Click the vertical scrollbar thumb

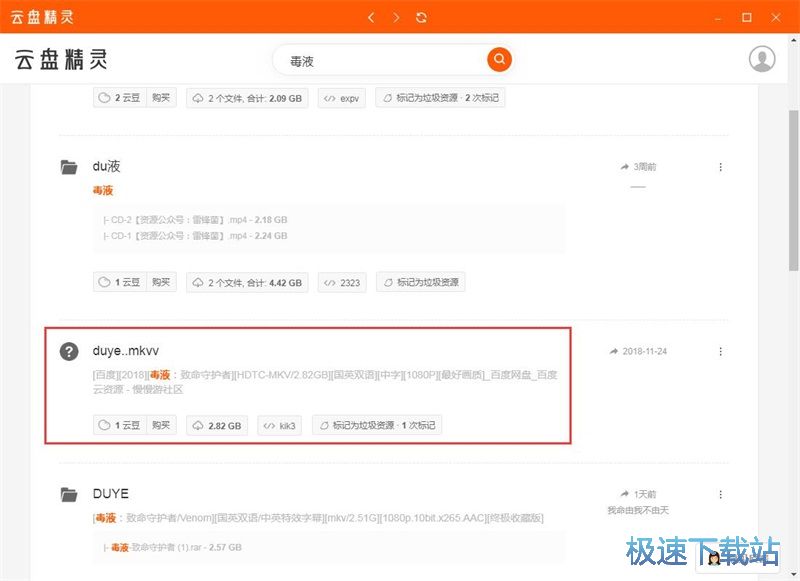794,190
